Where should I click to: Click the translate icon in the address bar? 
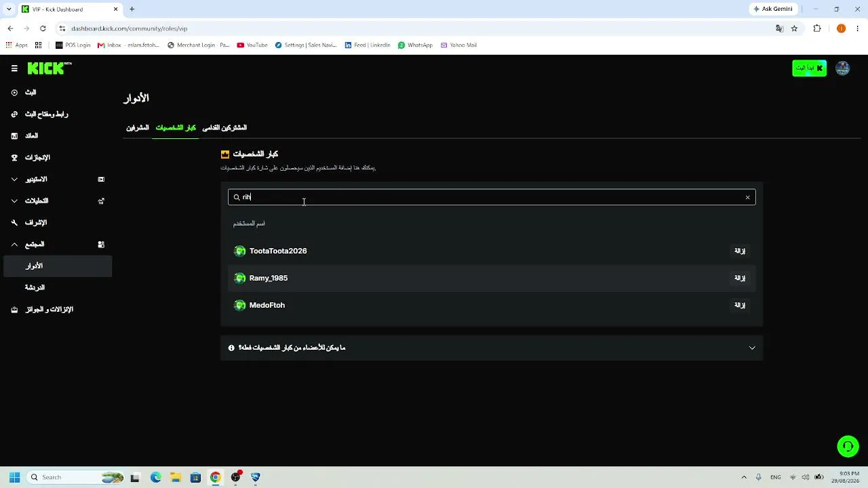779,28
